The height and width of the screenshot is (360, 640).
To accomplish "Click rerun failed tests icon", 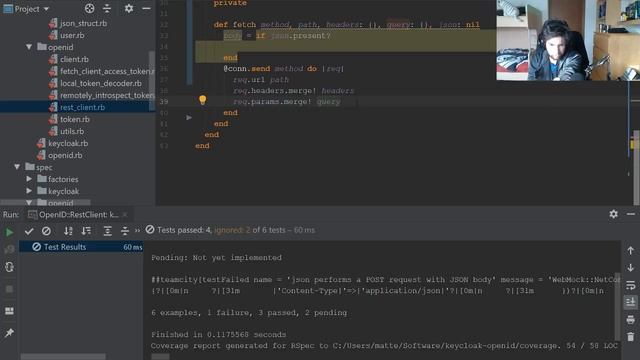I will click(9, 249).
